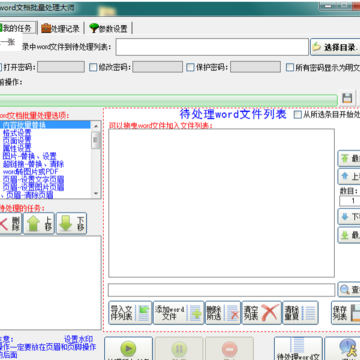Click the 添加word文件 button
This screenshot has height=360, width=360.
point(178,313)
